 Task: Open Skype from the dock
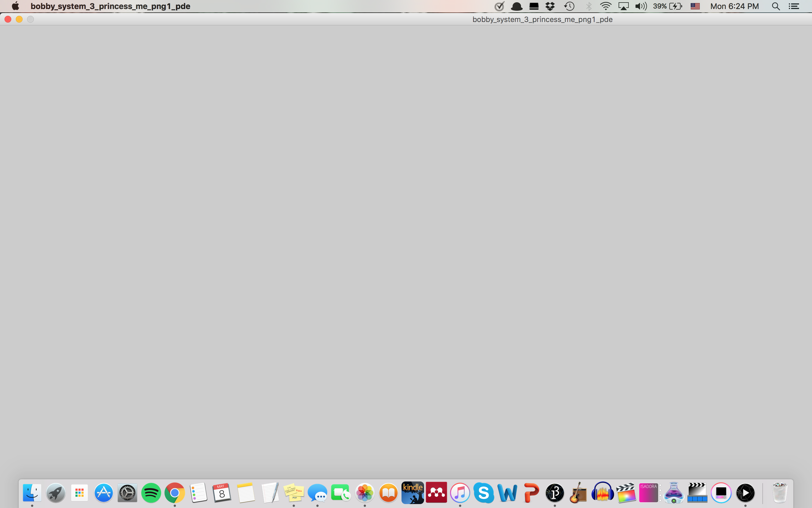484,493
